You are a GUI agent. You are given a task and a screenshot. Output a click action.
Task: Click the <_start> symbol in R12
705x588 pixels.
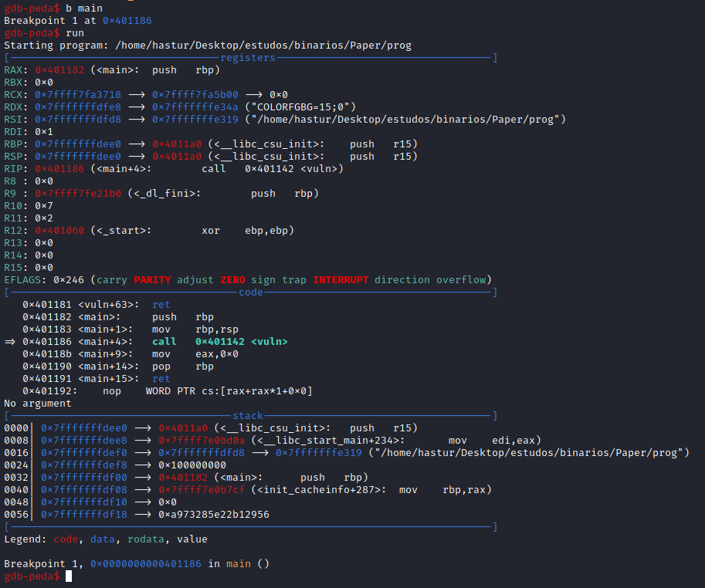pyautogui.click(x=121, y=231)
